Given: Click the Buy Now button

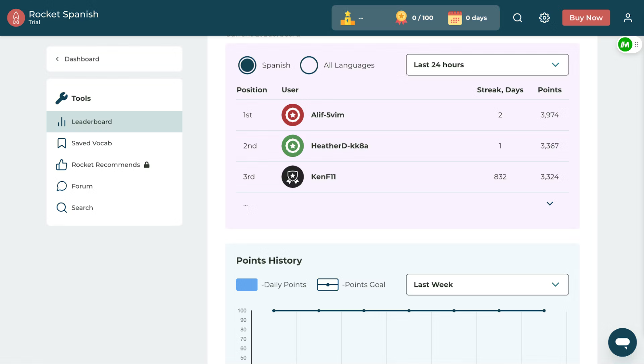Looking at the screenshot, I should point(586,18).
